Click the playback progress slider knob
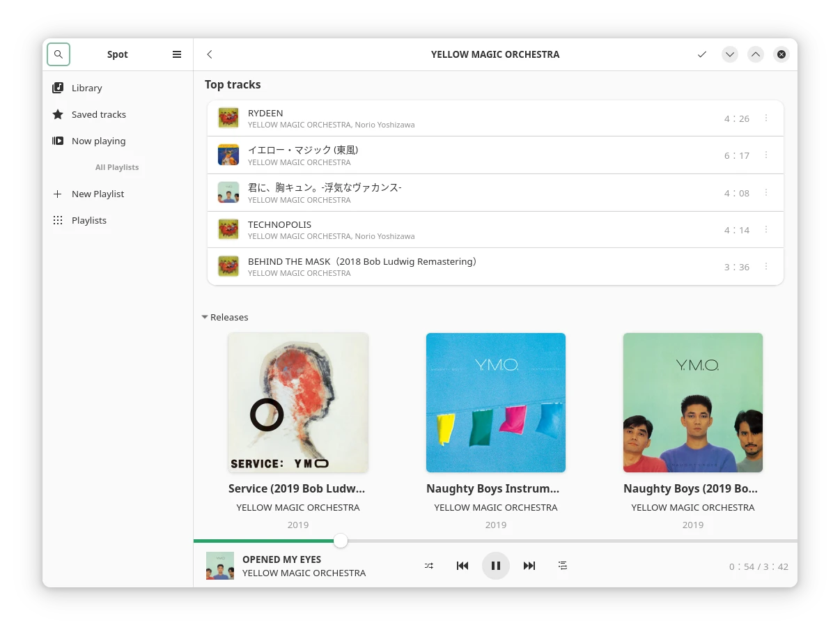The image size is (840, 634). [341, 541]
